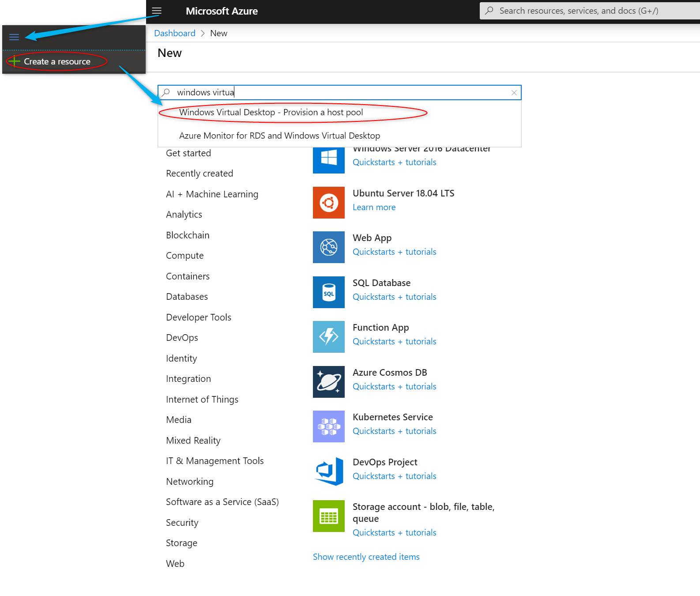Image resolution: width=700 pixels, height=596 pixels.
Task: Click the green plus icon for Create resource
Action: 14,61
